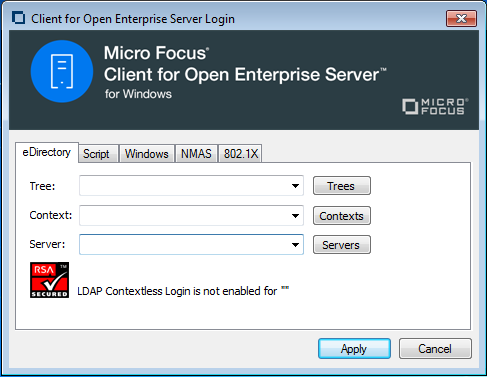Click the blue server logo icon

(62, 71)
